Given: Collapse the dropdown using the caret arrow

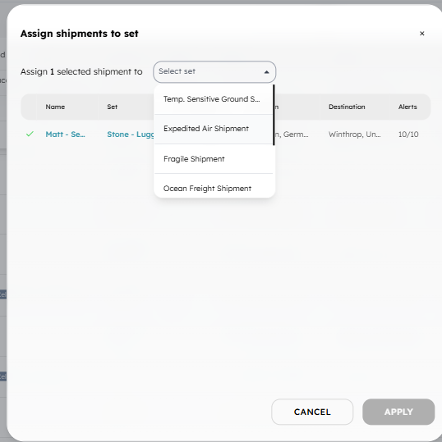Looking at the screenshot, I should (x=266, y=72).
